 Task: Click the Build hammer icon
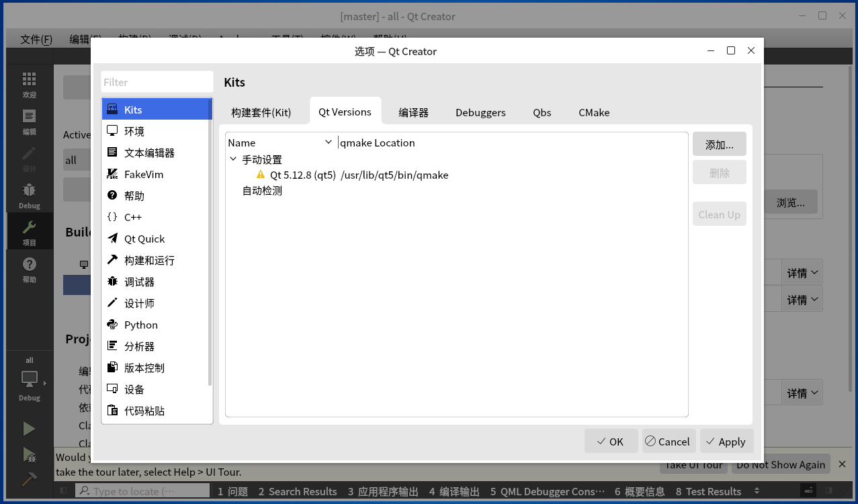click(29, 479)
